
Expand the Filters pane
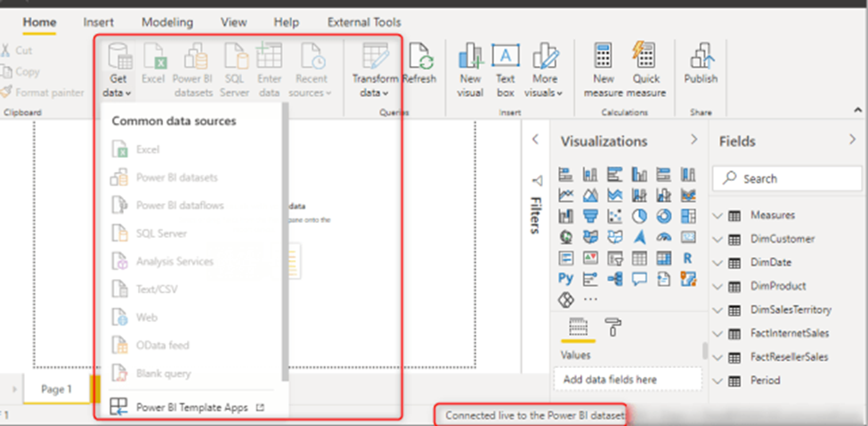(x=535, y=140)
